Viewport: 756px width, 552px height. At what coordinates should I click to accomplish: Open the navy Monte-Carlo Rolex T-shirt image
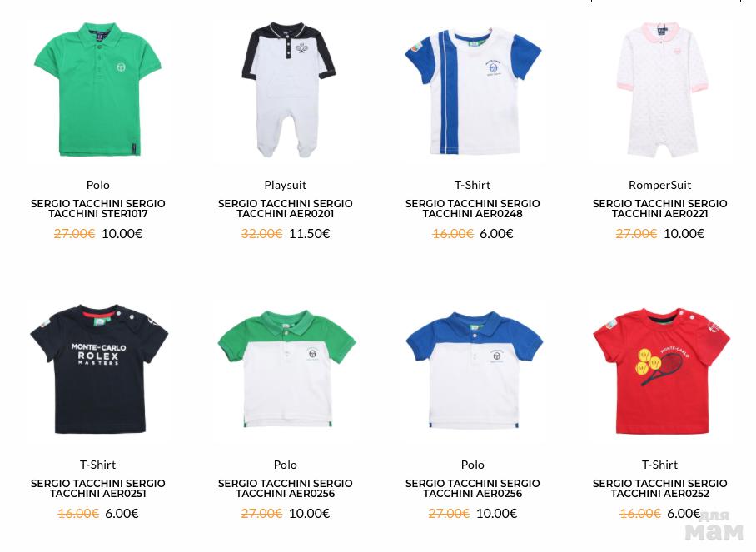click(x=99, y=369)
